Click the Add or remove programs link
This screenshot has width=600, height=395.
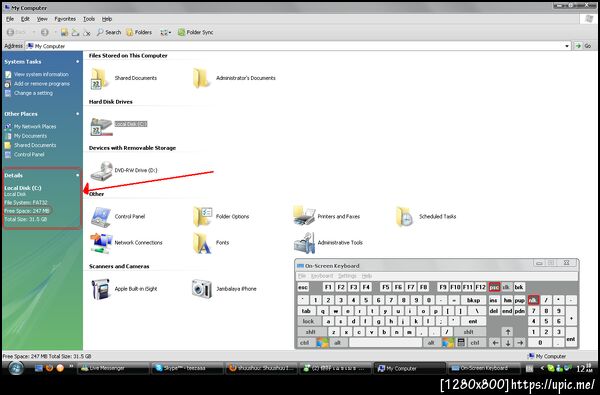click(42, 84)
